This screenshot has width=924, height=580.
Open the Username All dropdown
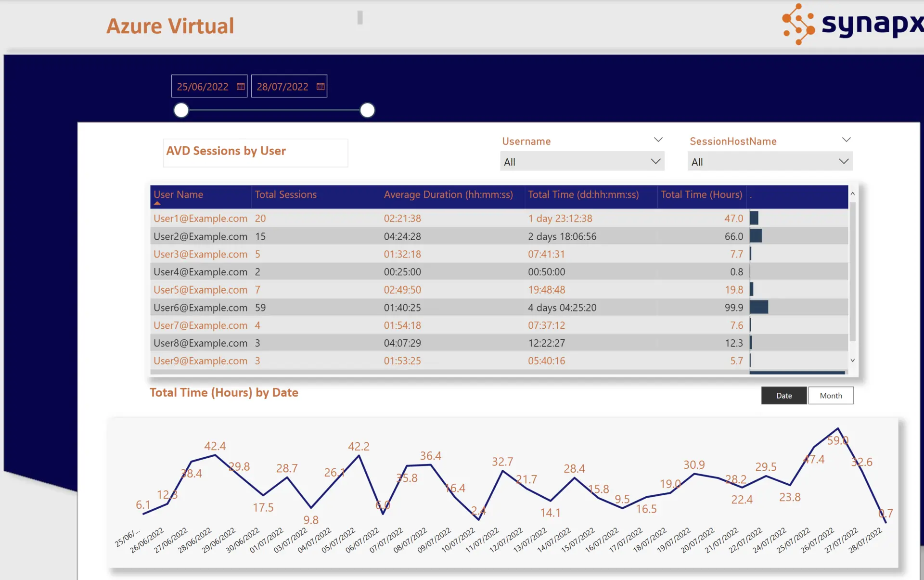(x=582, y=162)
